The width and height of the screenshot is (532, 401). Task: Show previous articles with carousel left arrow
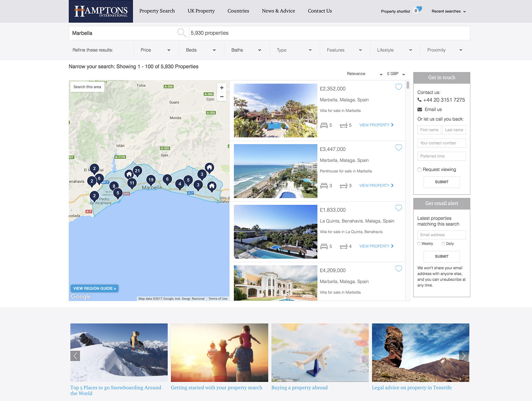click(x=75, y=356)
